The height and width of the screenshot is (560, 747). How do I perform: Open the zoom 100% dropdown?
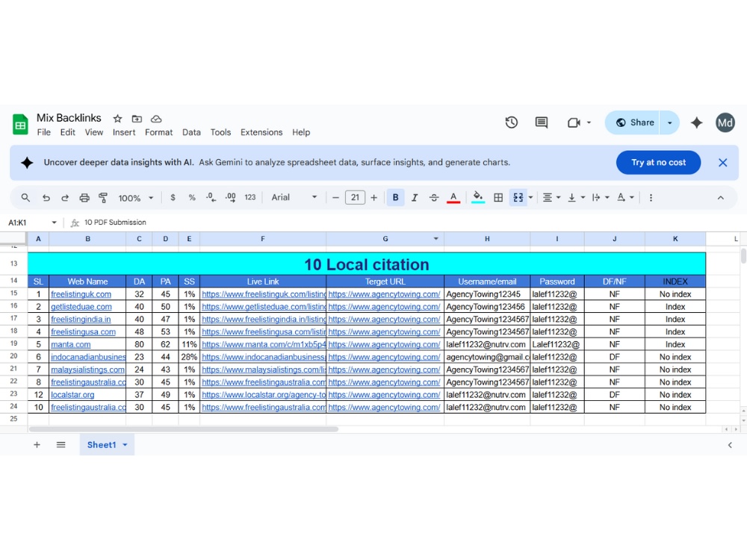click(x=136, y=198)
